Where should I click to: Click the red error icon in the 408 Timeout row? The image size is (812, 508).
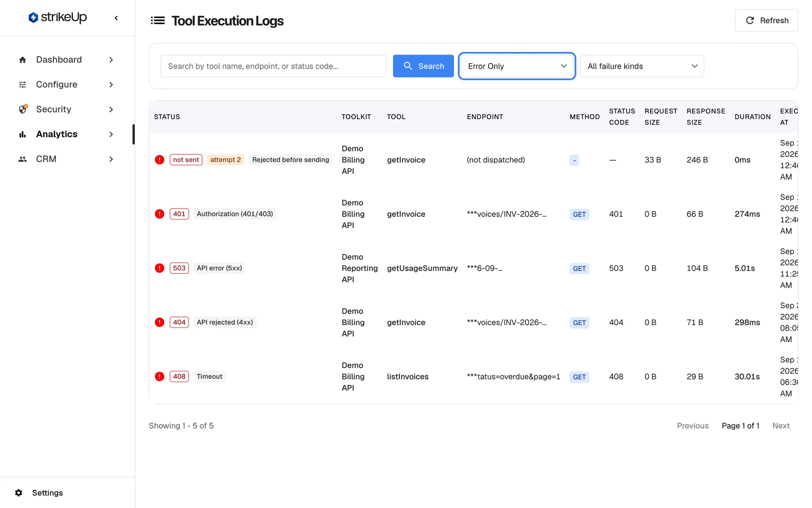(x=159, y=377)
